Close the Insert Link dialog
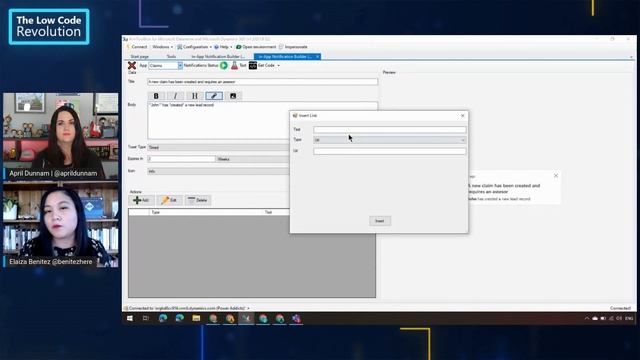The image size is (640, 360). [x=462, y=116]
